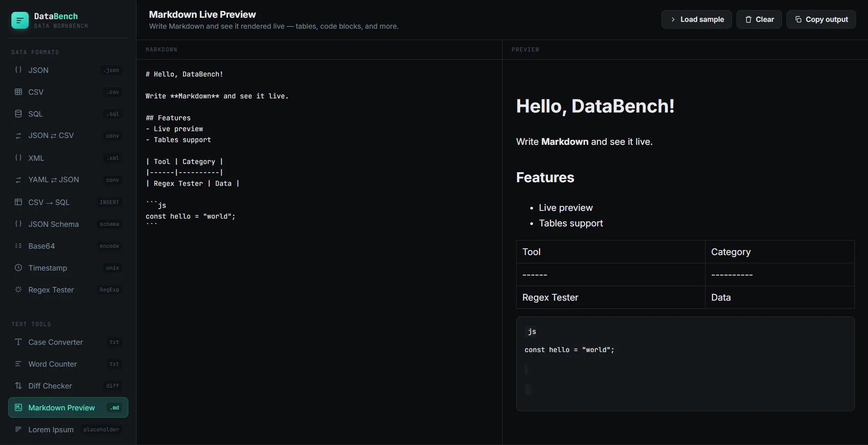This screenshot has width=868, height=445.
Task: Click the 'Markdown Live Preview' page title
Action: (x=203, y=15)
